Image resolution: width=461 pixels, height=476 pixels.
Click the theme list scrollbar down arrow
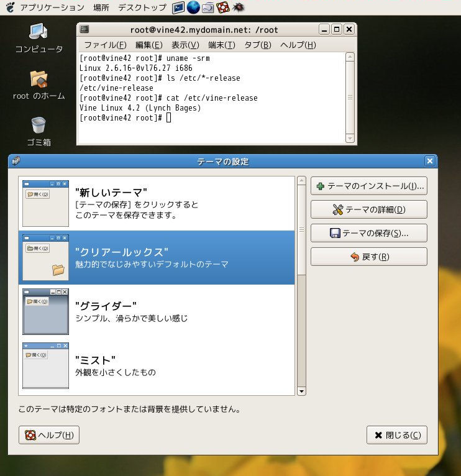301,391
